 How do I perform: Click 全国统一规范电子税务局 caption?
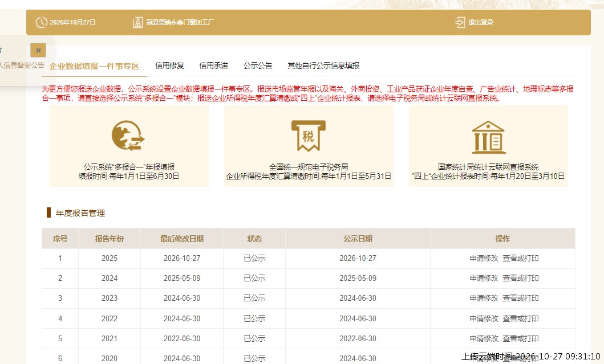pyautogui.click(x=309, y=167)
